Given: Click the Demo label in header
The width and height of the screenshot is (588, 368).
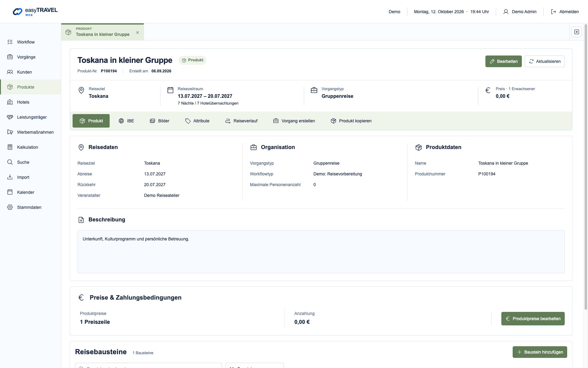Looking at the screenshot, I should [394, 12].
